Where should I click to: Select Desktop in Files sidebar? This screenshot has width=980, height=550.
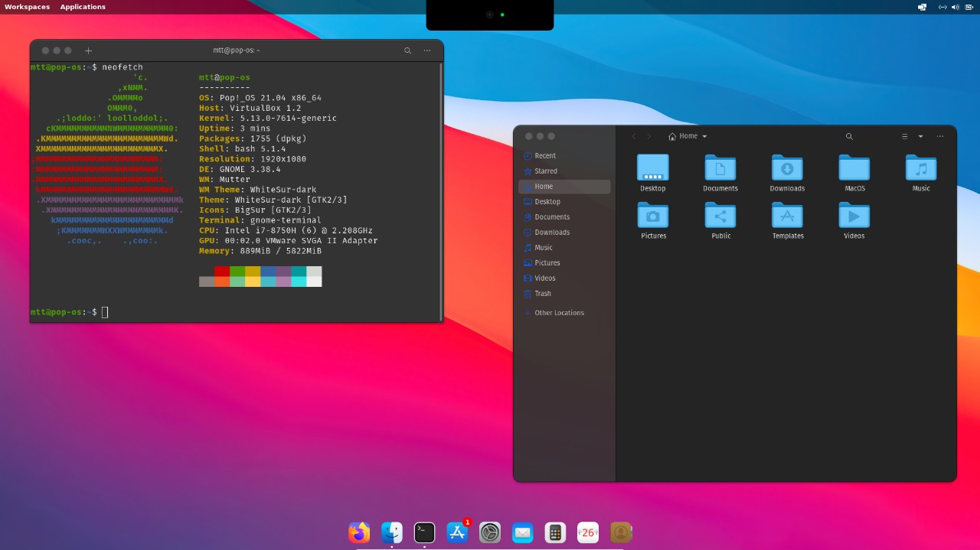pyautogui.click(x=564, y=202)
